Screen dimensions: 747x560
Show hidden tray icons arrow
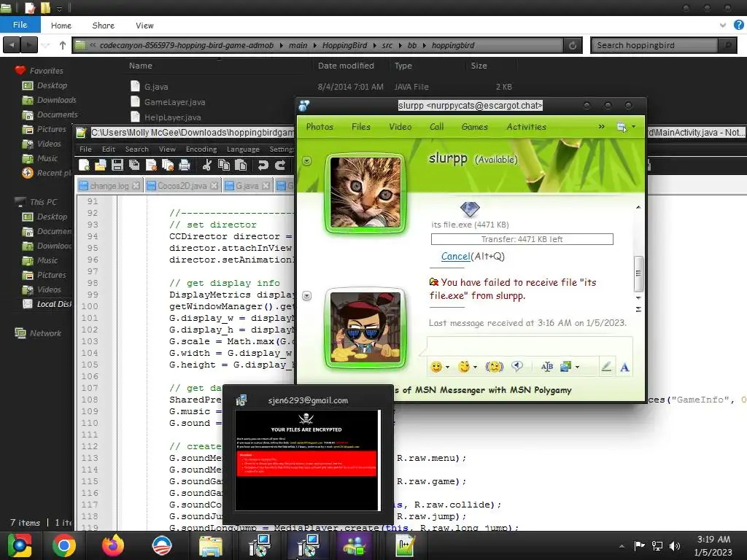pyautogui.click(x=622, y=546)
